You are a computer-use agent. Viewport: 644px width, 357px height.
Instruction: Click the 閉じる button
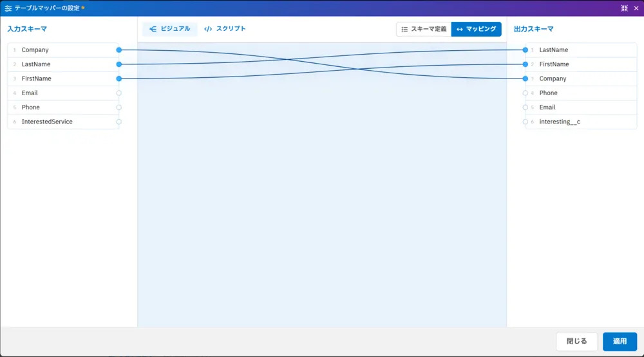(x=576, y=342)
